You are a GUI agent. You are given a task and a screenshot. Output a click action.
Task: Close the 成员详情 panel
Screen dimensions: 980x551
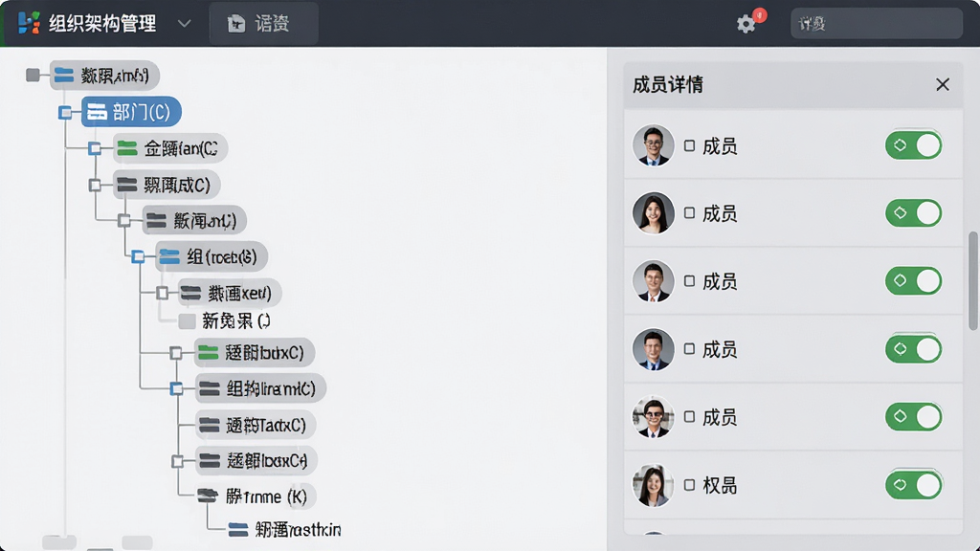point(943,84)
